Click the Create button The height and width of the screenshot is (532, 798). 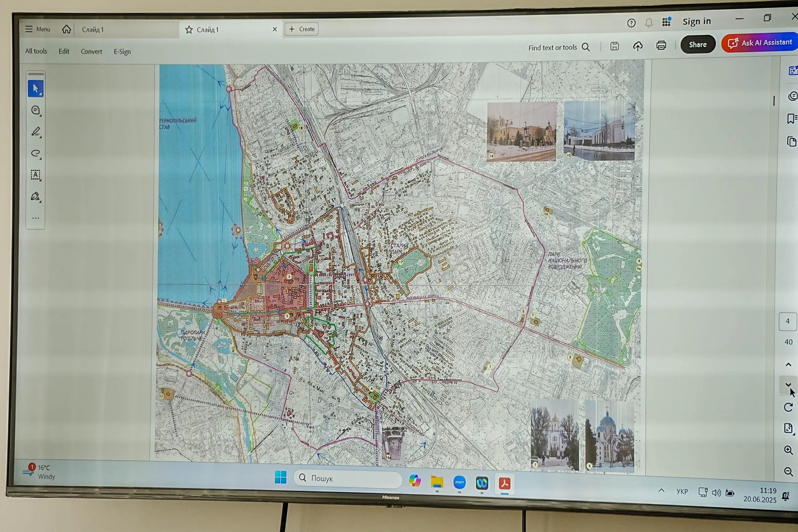(x=302, y=29)
